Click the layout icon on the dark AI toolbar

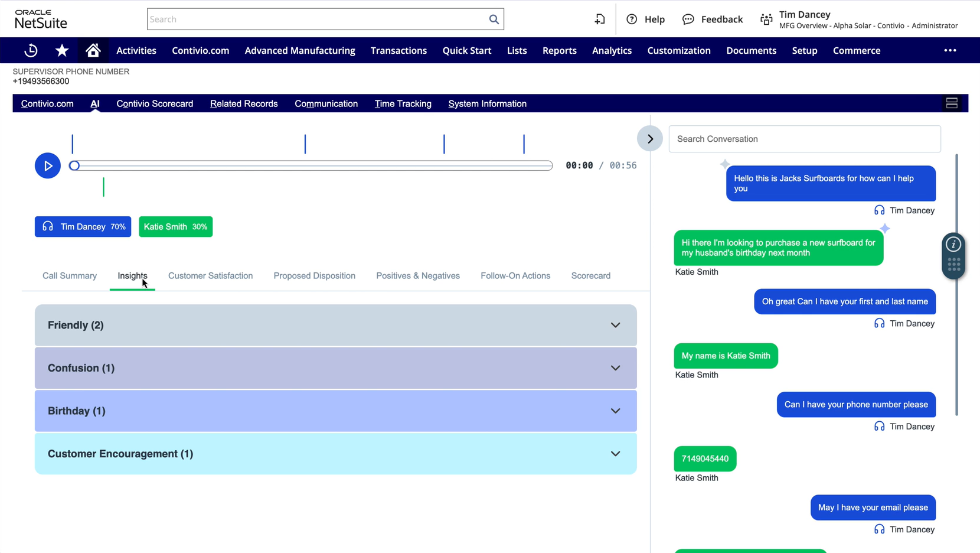point(952,103)
